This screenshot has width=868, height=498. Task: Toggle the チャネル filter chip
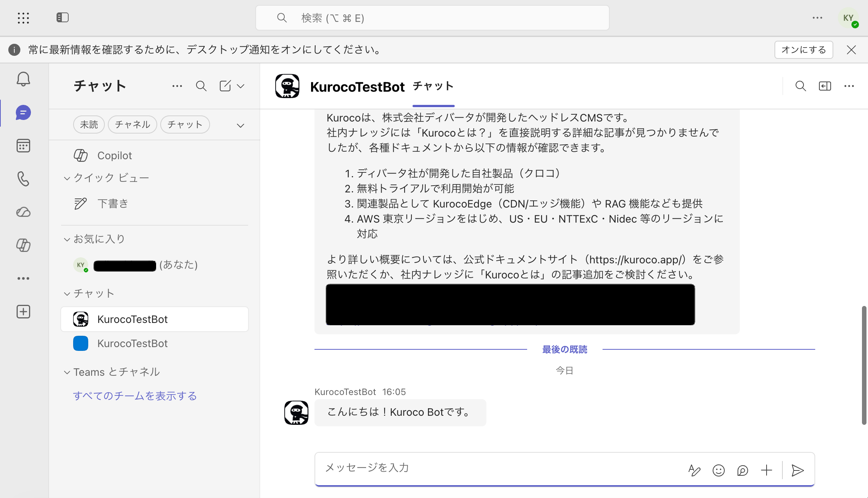[x=132, y=124]
